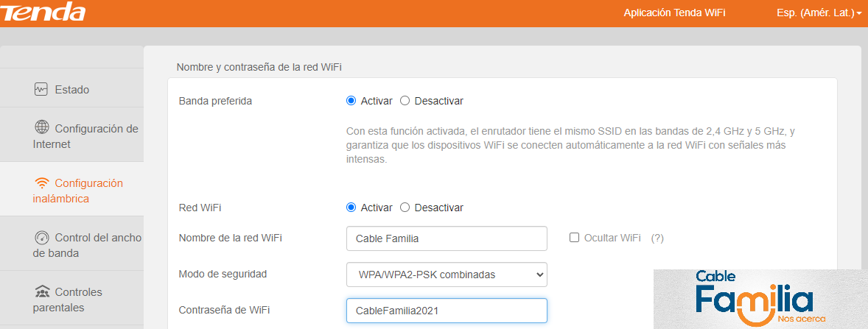Screen dimensions: 868x329
Task: Click the question mark help icon
Action: [657, 238]
